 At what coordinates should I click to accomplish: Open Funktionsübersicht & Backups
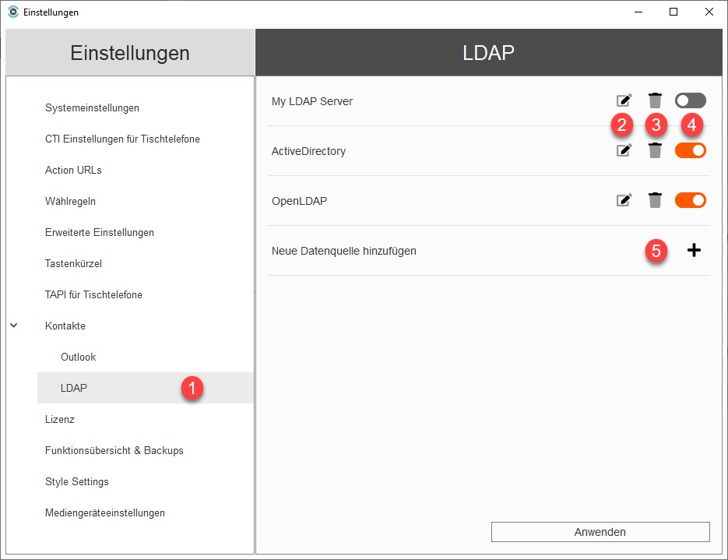click(114, 450)
